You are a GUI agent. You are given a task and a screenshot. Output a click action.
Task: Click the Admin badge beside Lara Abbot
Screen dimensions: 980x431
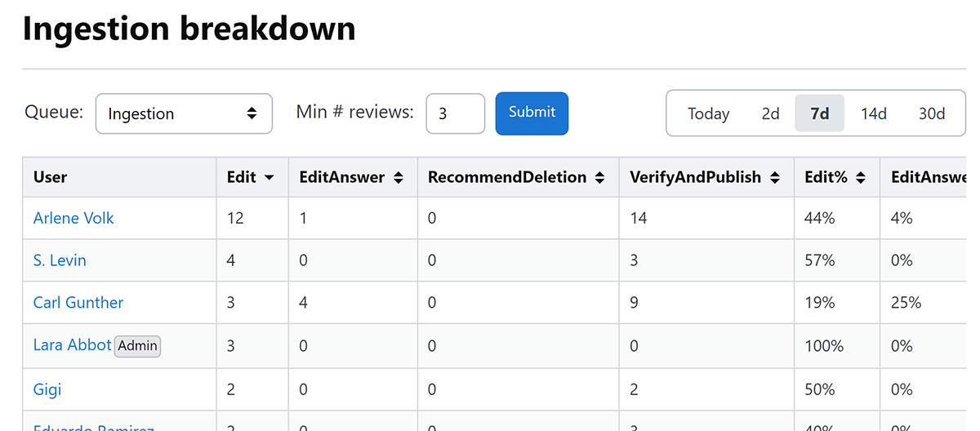(x=137, y=346)
